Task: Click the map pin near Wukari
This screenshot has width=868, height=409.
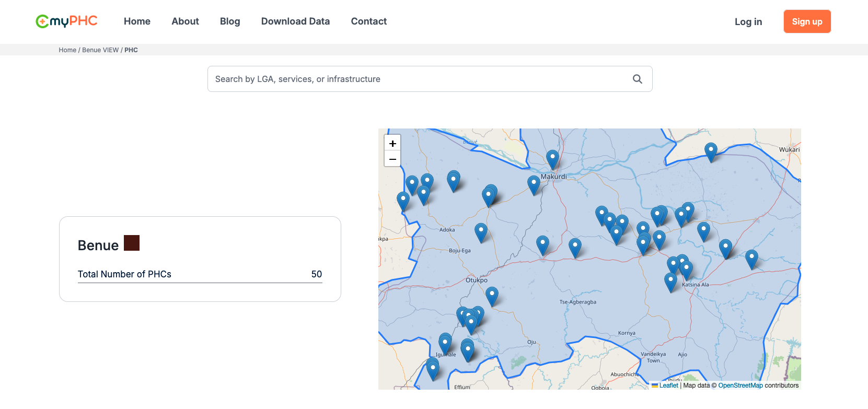Action: coord(711,150)
